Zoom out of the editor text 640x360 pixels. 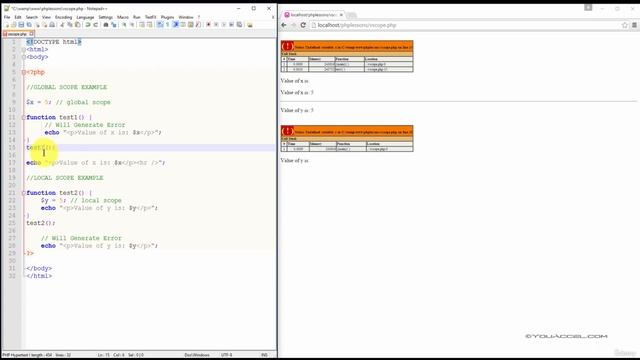(132, 25)
